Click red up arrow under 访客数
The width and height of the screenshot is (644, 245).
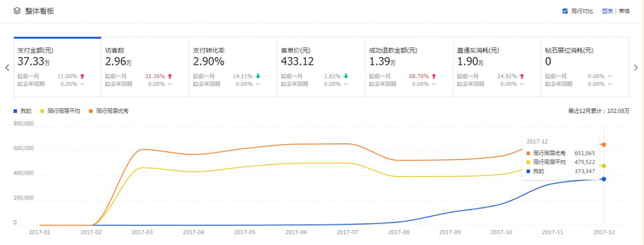pyautogui.click(x=170, y=76)
